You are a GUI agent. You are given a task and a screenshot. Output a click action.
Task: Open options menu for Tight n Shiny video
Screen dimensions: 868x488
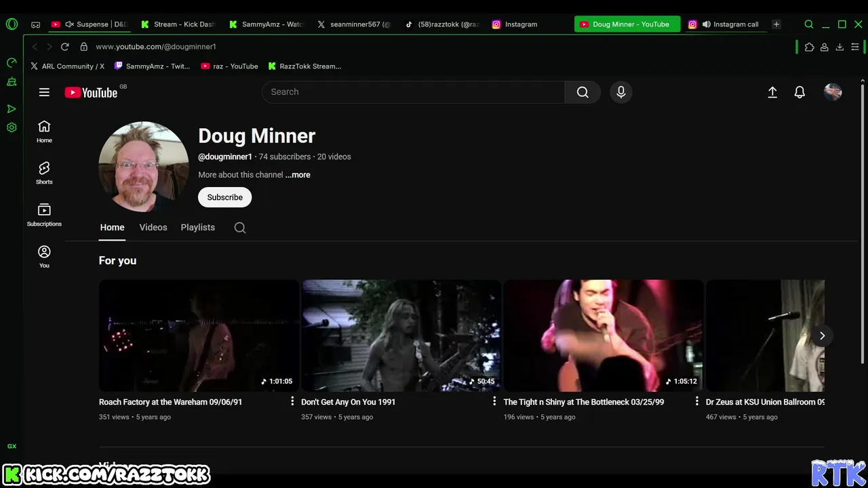pyautogui.click(x=696, y=402)
